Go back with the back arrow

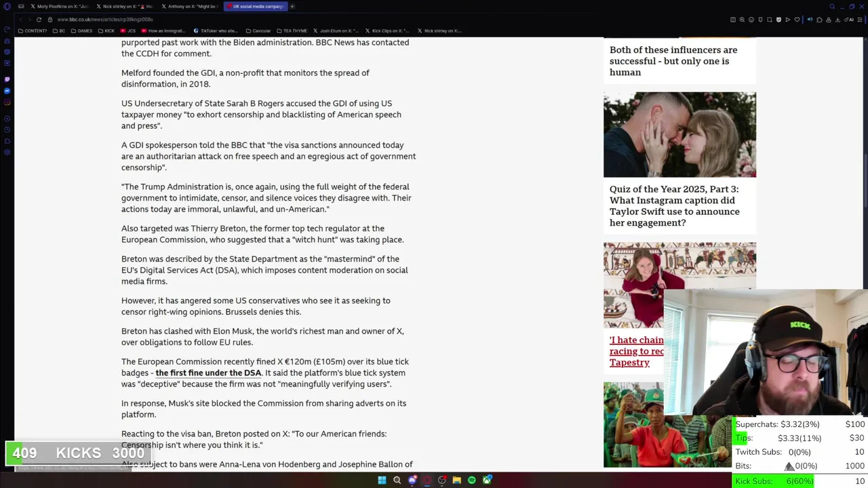coord(21,20)
